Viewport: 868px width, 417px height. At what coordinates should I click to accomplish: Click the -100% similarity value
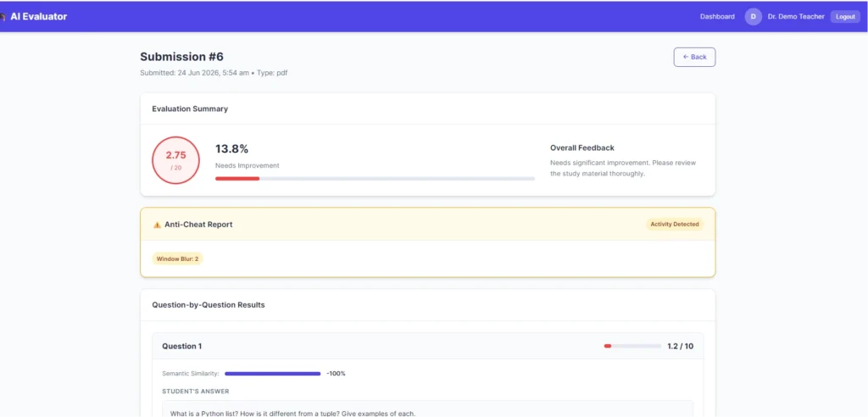pos(336,373)
